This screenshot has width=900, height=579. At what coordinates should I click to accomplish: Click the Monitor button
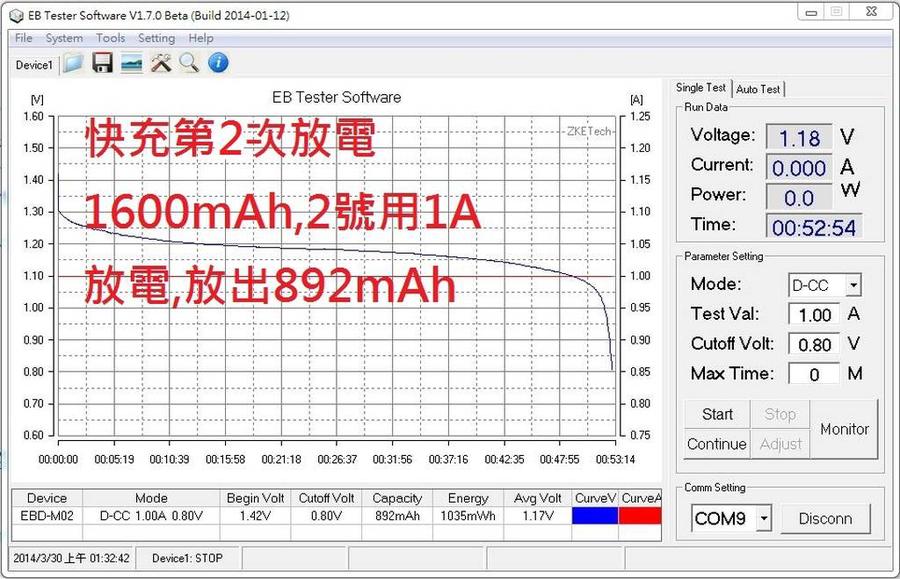[x=844, y=429]
